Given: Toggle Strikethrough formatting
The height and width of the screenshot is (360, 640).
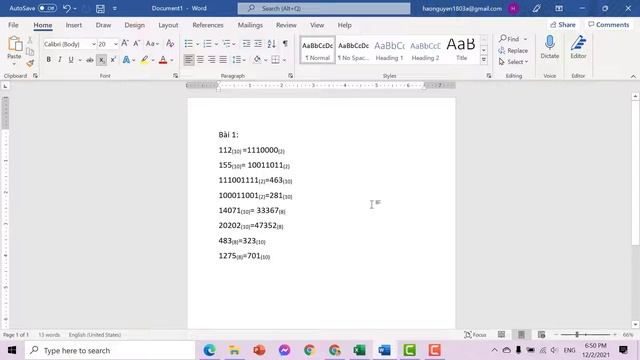Looking at the screenshot, I should coord(90,60).
